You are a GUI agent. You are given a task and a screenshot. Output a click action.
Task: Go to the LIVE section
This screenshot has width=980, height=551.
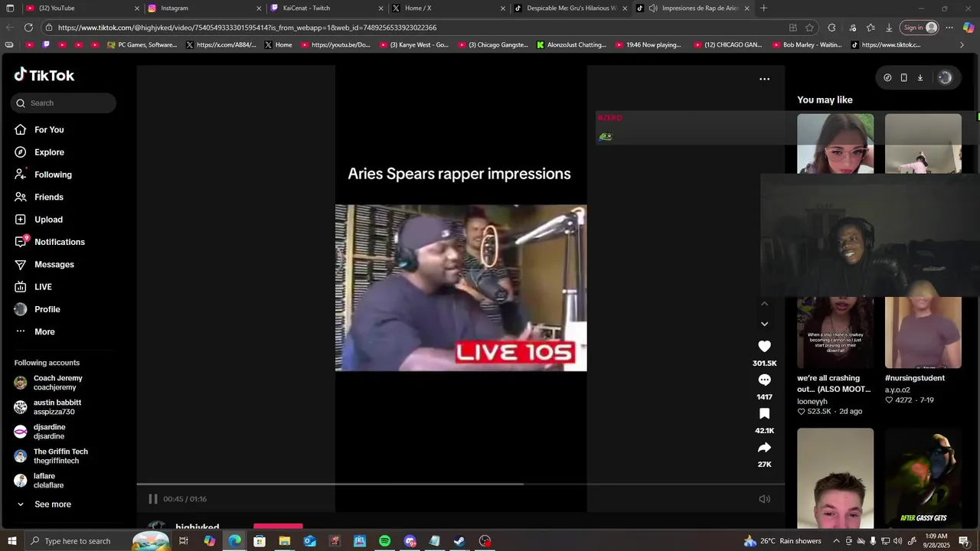pos(33,287)
